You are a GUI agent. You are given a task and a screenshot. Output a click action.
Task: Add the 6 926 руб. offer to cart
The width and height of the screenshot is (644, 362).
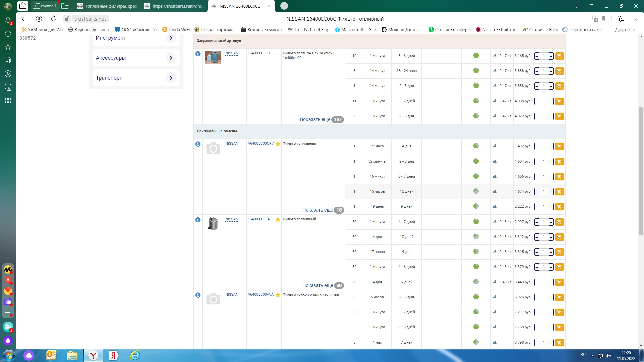tap(559, 297)
